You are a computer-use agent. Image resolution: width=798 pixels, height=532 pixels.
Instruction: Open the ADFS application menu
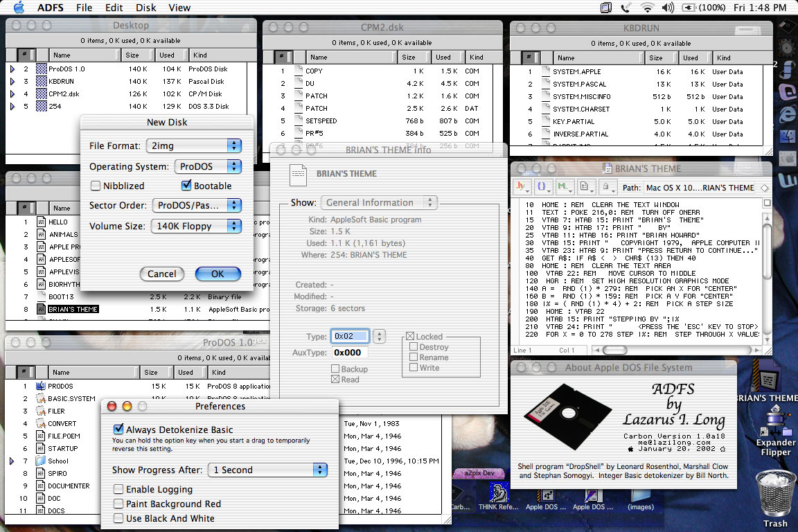[x=51, y=8]
